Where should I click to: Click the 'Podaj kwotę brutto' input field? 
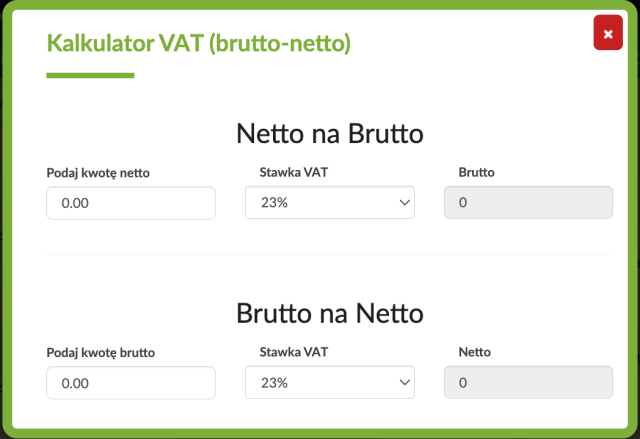click(x=131, y=383)
